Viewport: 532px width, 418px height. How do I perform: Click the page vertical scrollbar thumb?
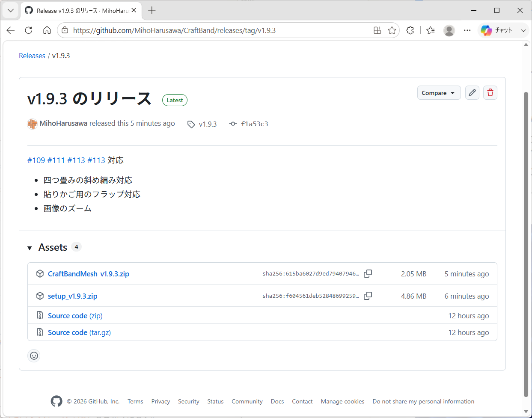pyautogui.click(x=526, y=244)
